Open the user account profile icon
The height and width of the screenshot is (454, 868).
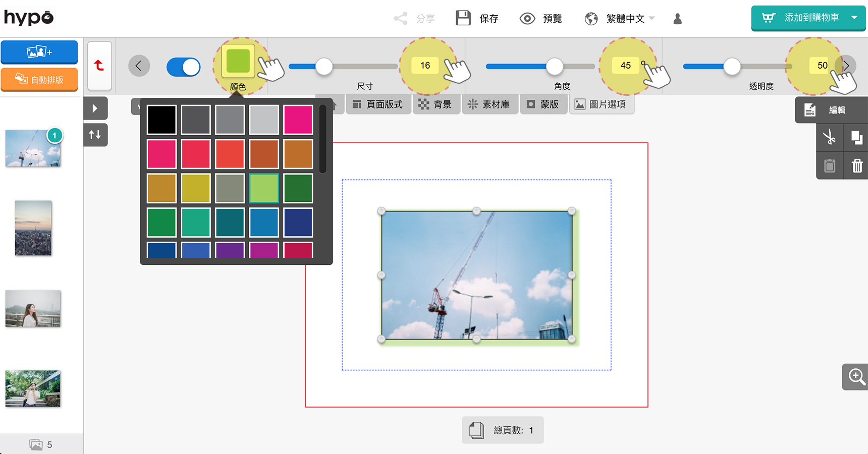tap(677, 19)
